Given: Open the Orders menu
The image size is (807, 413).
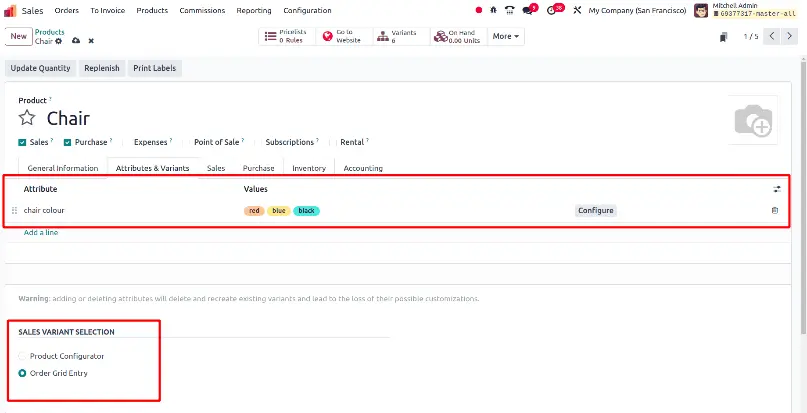Looking at the screenshot, I should pyautogui.click(x=66, y=10).
